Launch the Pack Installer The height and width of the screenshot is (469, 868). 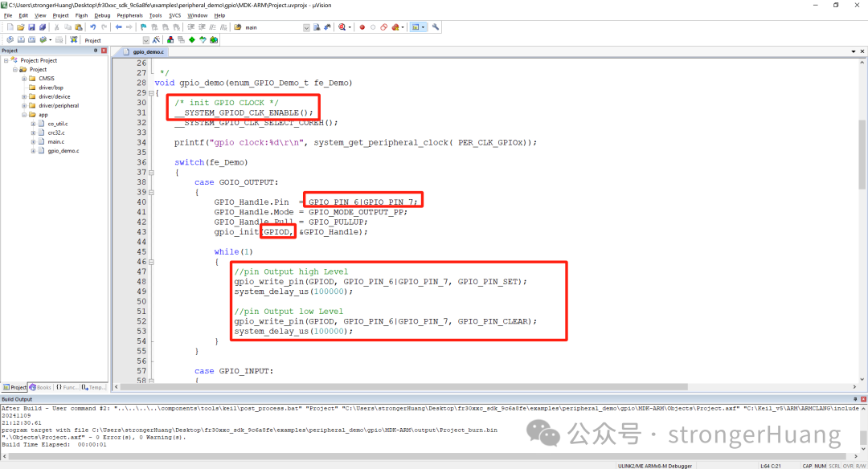[215, 40]
